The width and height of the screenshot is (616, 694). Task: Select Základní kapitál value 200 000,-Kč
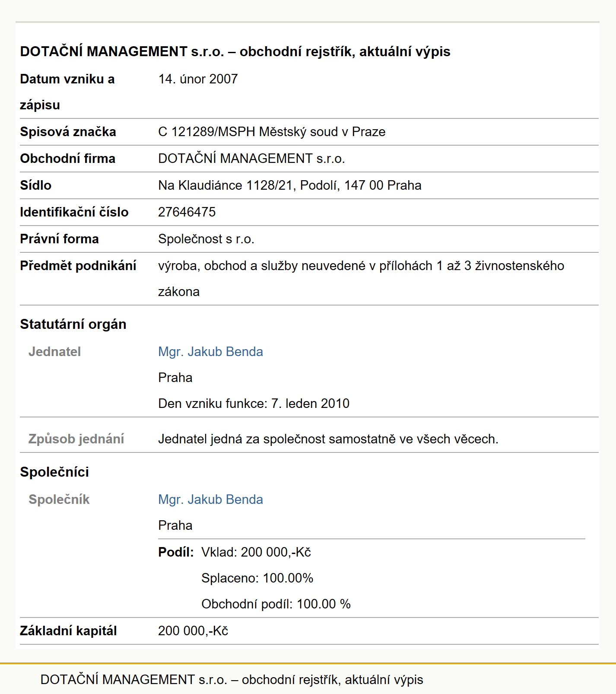(193, 631)
